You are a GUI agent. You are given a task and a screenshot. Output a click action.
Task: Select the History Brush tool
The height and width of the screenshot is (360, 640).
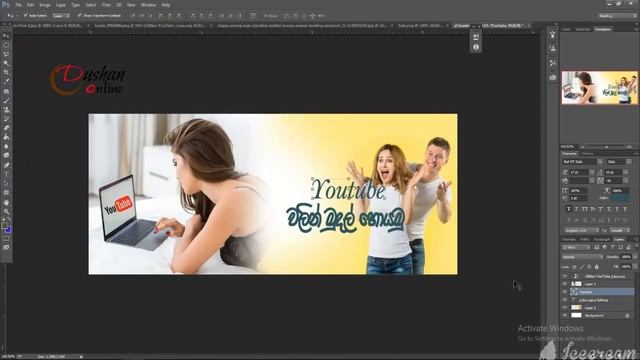coord(6,119)
